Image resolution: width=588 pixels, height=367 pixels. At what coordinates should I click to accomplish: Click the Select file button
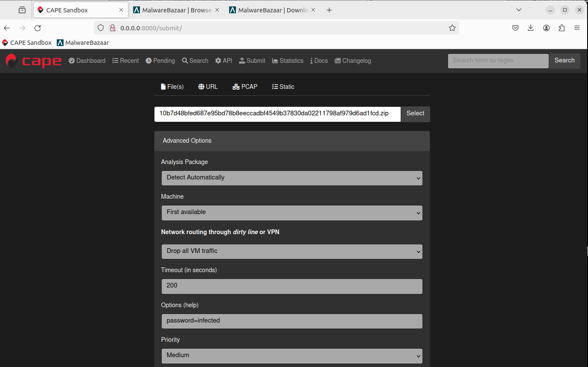pyautogui.click(x=415, y=114)
